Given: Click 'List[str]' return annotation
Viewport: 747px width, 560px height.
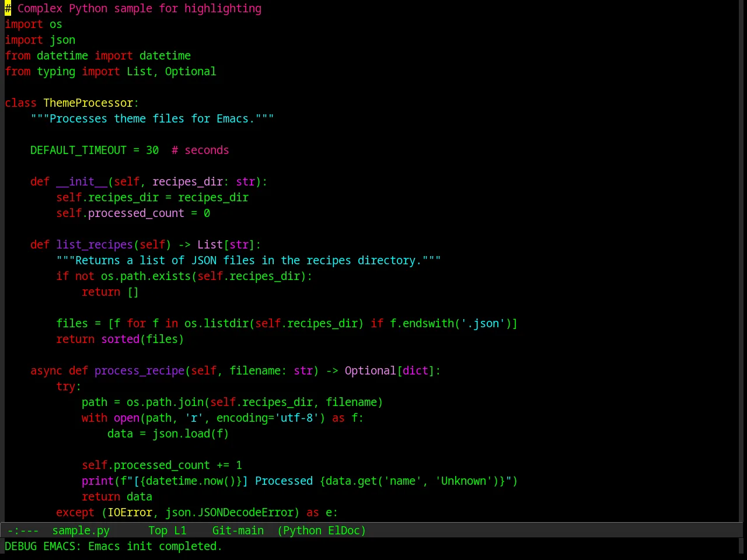Looking at the screenshot, I should [x=226, y=244].
